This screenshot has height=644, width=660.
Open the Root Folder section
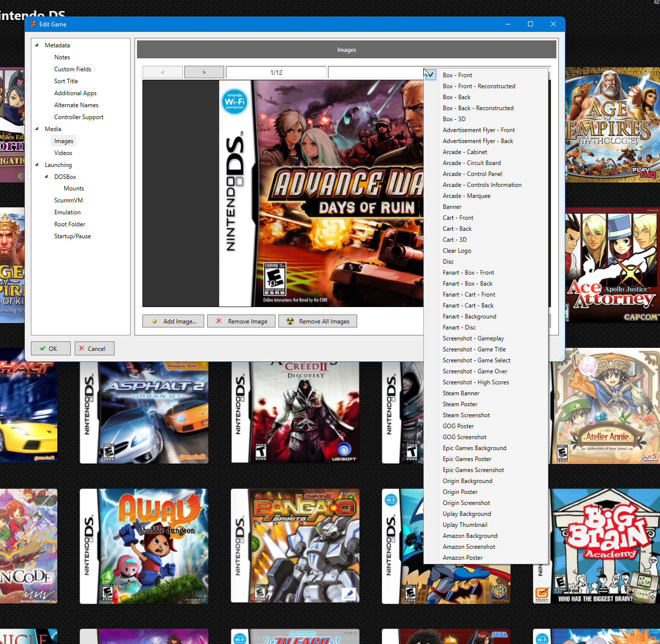coord(70,224)
